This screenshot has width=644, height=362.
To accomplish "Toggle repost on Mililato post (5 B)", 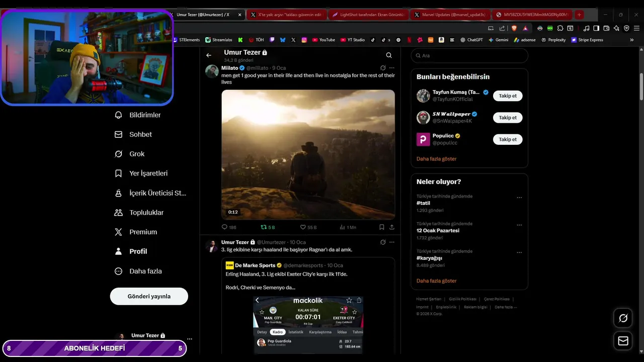I will coord(268,227).
